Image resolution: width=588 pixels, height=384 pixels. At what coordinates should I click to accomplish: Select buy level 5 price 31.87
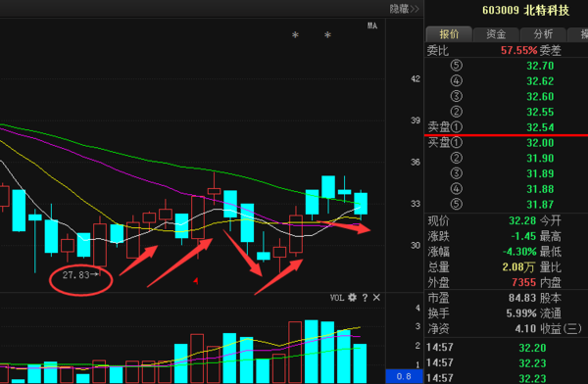click(x=540, y=205)
